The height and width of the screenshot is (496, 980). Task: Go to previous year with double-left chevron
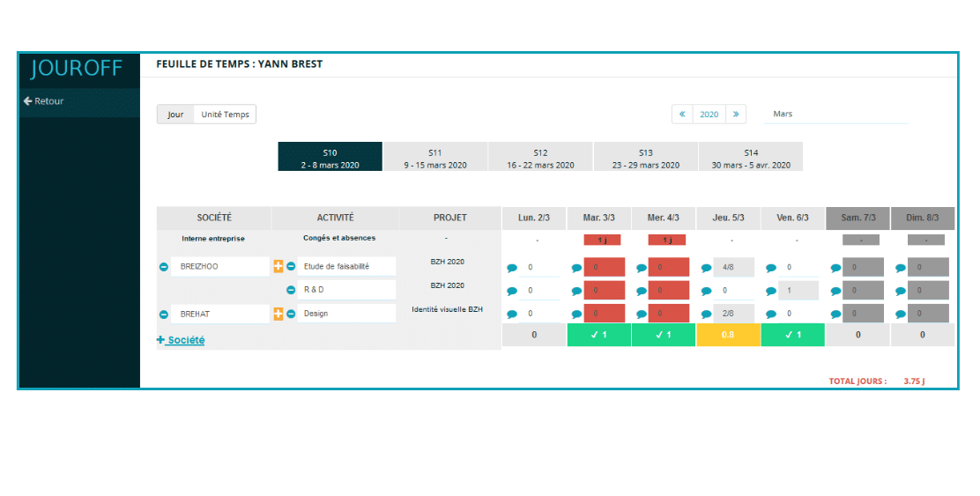pyautogui.click(x=682, y=115)
